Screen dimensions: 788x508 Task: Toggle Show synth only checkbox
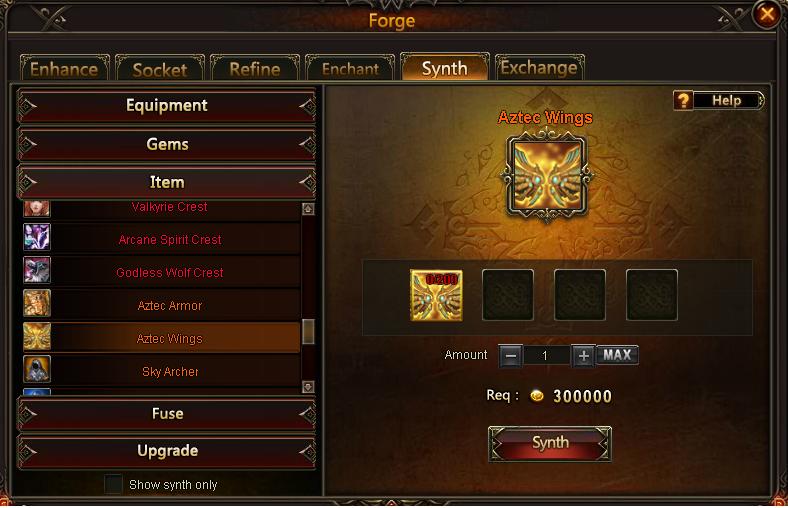(113, 484)
